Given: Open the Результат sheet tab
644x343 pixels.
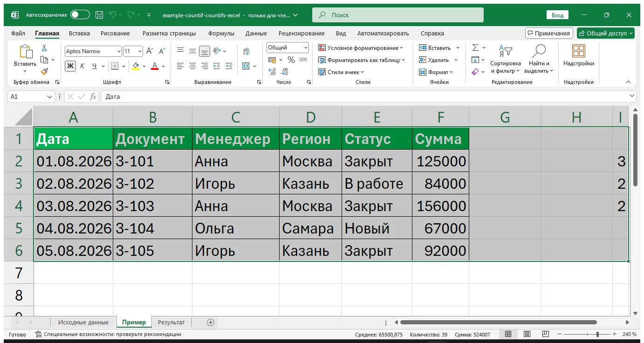Looking at the screenshot, I should [x=171, y=322].
